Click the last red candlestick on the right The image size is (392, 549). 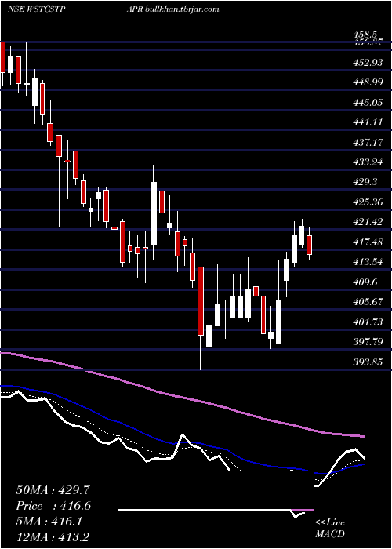(310, 245)
